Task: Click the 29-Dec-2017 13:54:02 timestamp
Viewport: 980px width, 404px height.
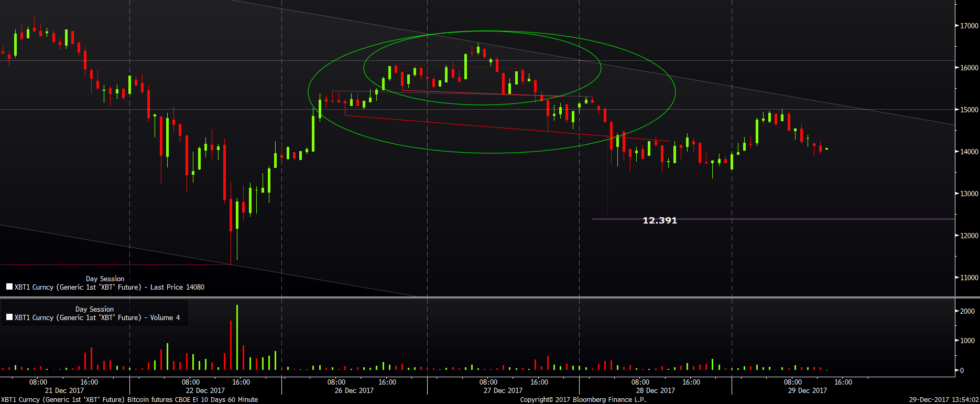Action: click(x=944, y=400)
